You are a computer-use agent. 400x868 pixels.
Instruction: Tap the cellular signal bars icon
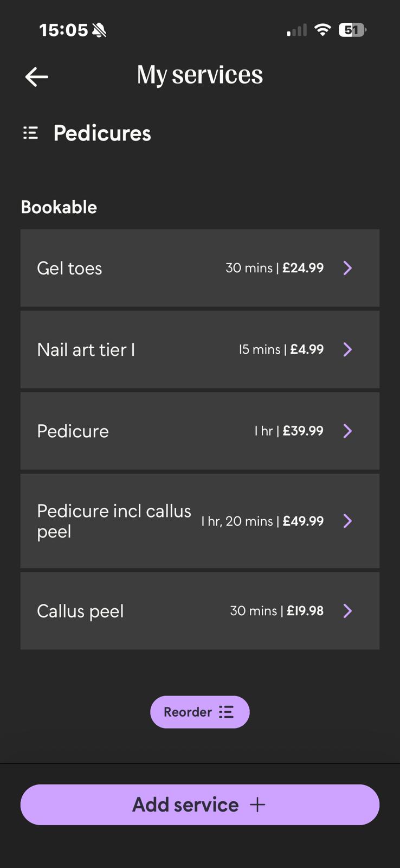click(x=296, y=30)
